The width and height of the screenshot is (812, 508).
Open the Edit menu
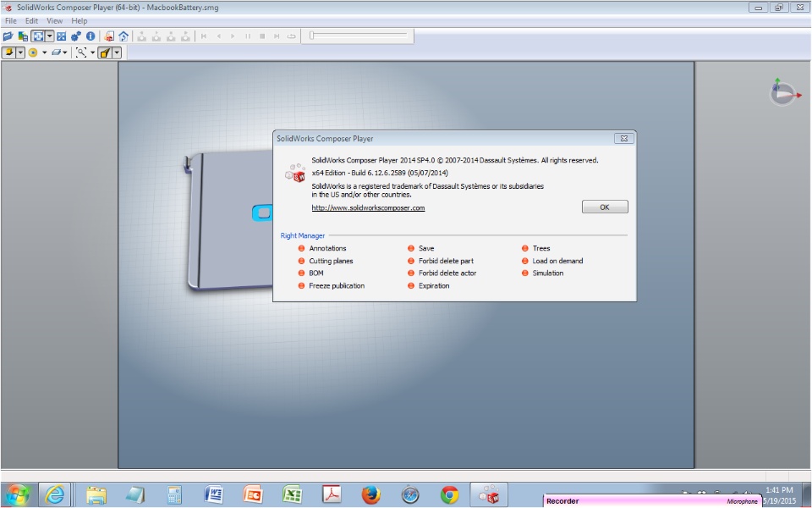click(x=31, y=20)
